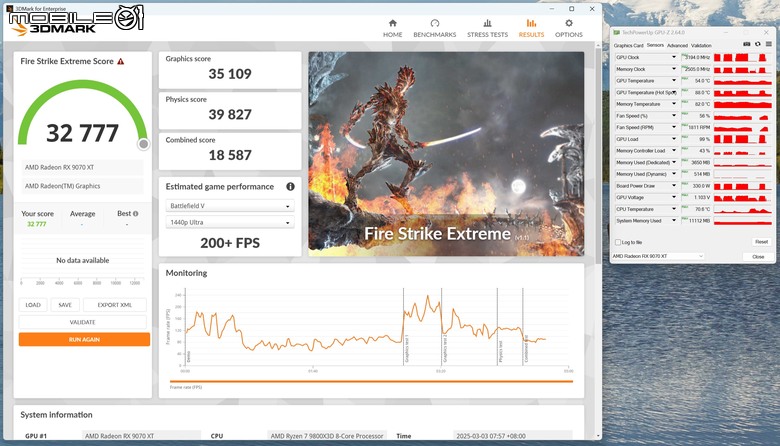
Task: Click the 3DMark vertical scrollbar
Action: point(598,154)
